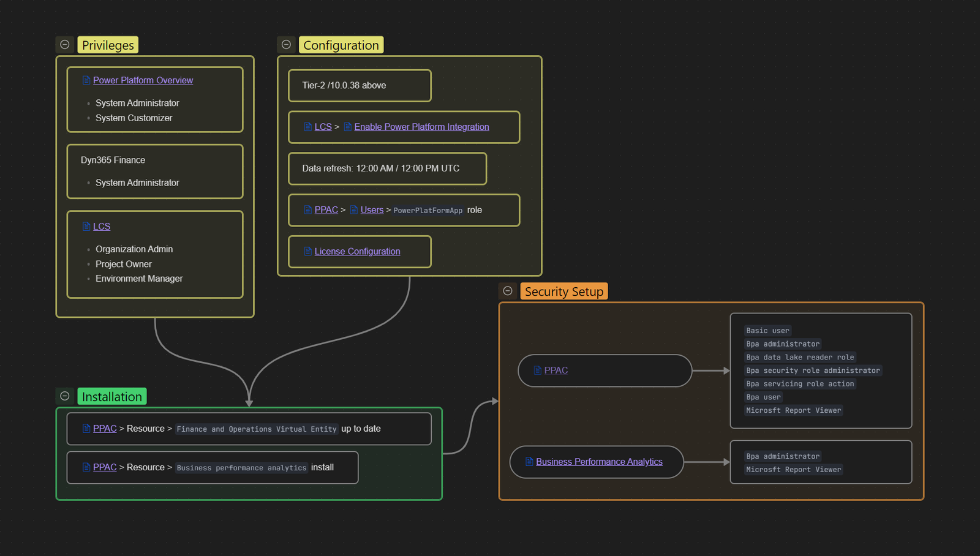Collapse the Security Setup group

(508, 291)
